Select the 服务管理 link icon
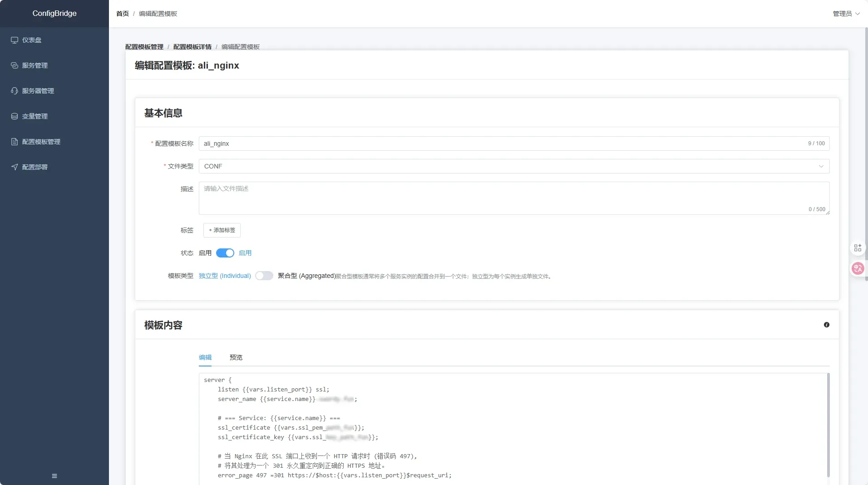Image resolution: width=868 pixels, height=485 pixels. [14, 65]
